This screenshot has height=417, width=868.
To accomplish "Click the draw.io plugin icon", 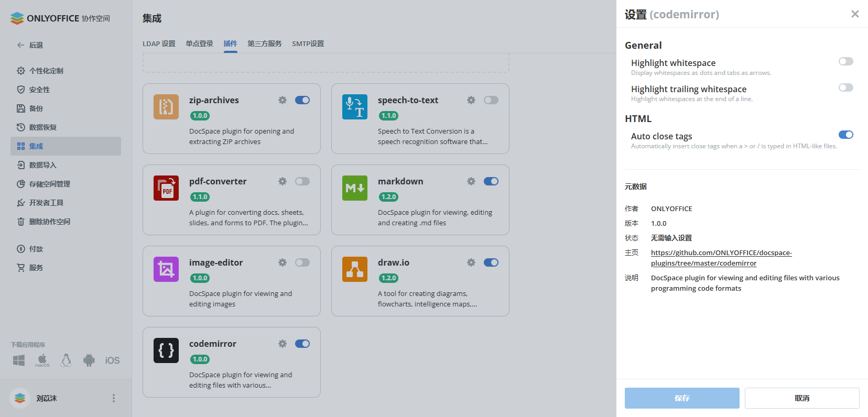I will point(355,269).
